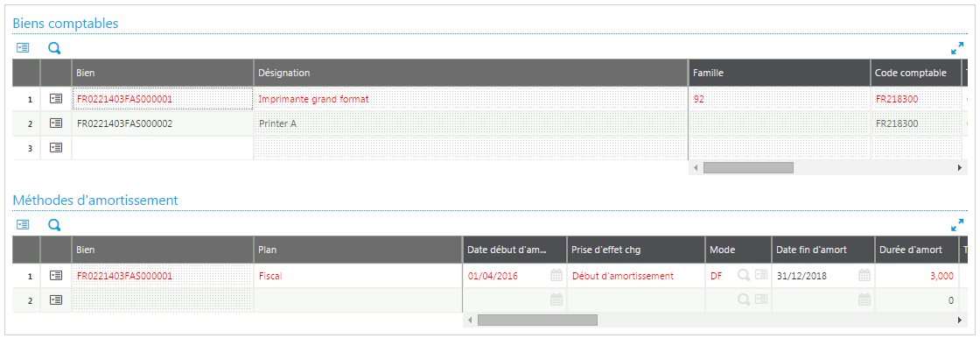The image size is (980, 338).
Task: Select FR218300 cell in Printer A row
Action: click(916, 123)
